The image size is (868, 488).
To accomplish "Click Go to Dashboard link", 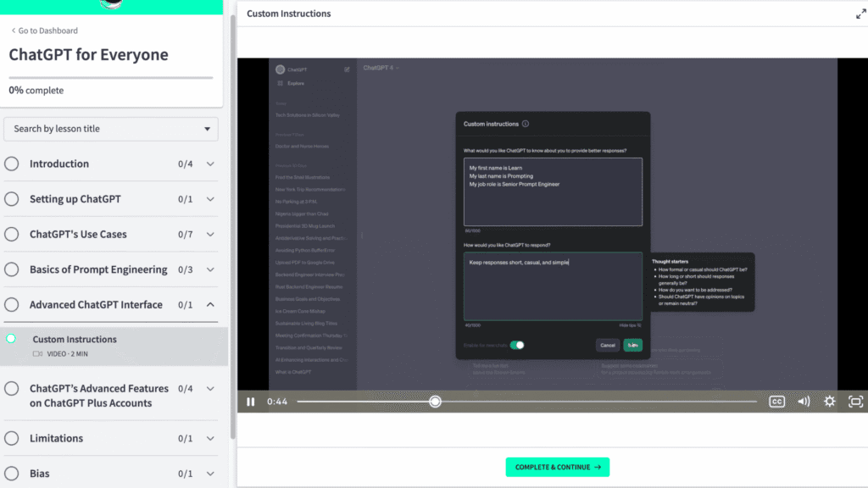I will pos(44,31).
